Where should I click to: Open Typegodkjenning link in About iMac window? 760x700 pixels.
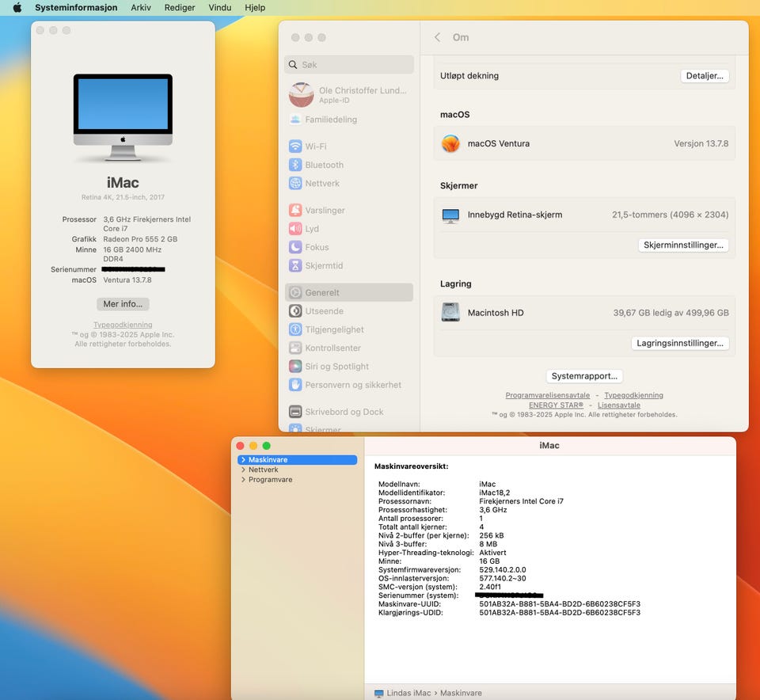point(123,325)
